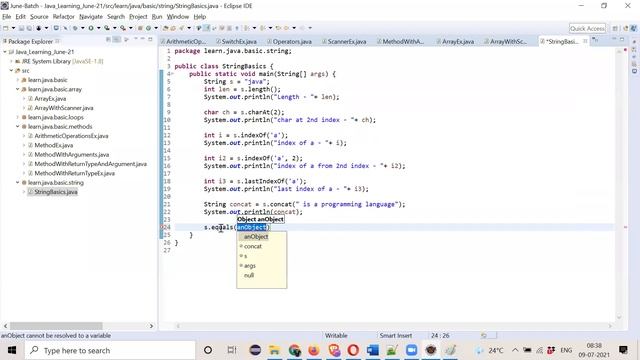The image size is (640, 360).
Task: Open Opera browser from taskbar
Action: click(x=353, y=350)
